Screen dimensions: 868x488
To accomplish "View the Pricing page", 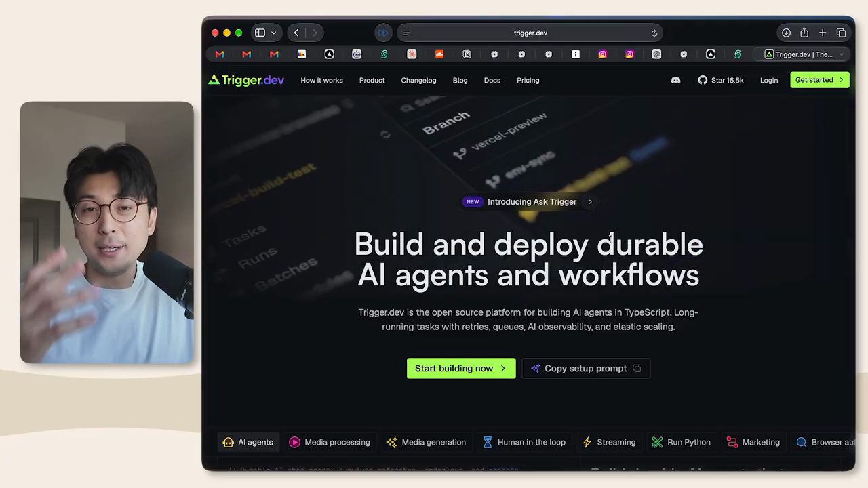I will point(528,80).
